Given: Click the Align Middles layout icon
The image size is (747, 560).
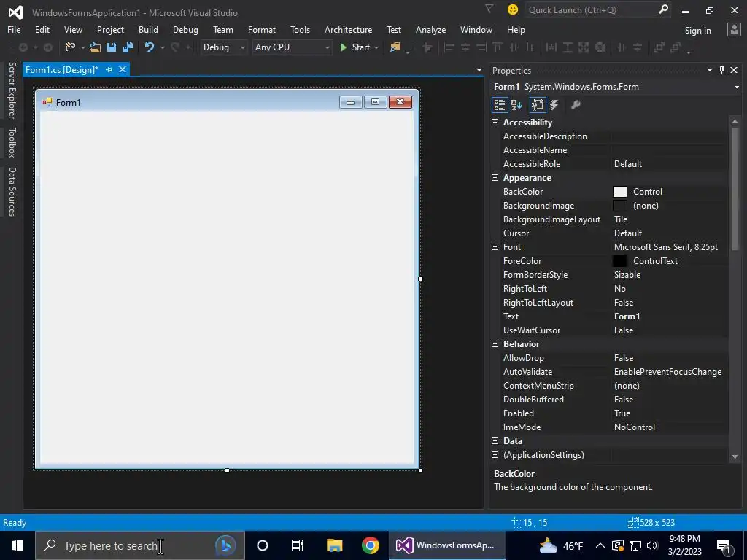Looking at the screenshot, I should click(514, 47).
